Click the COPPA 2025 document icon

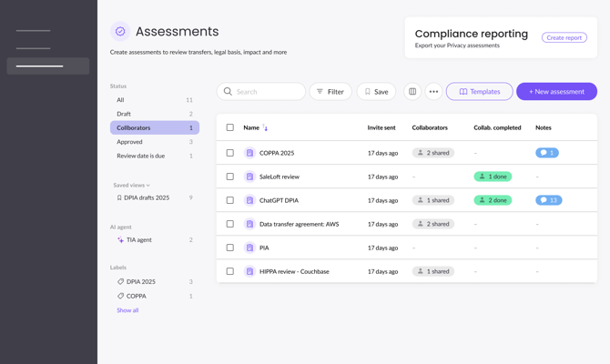point(249,153)
